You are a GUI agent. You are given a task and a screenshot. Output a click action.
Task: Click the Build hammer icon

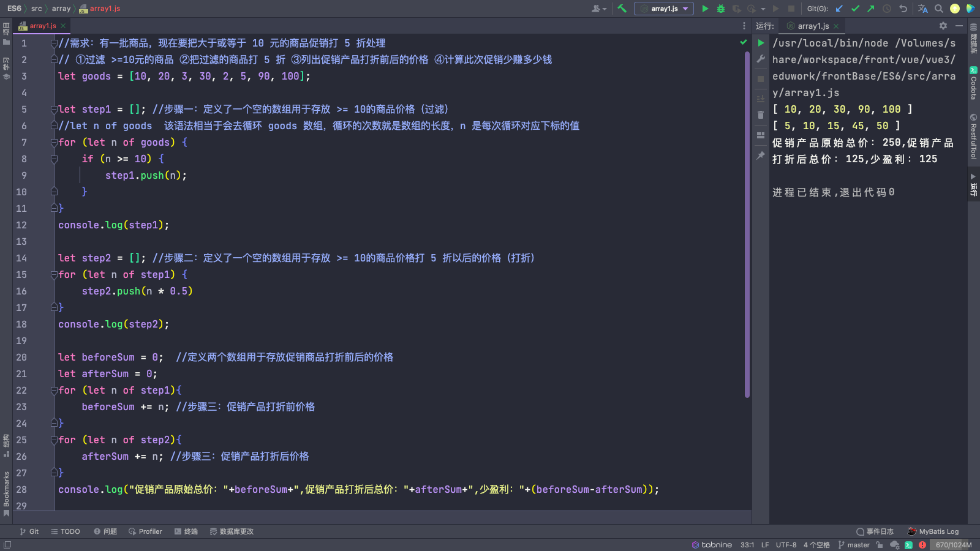(x=622, y=9)
